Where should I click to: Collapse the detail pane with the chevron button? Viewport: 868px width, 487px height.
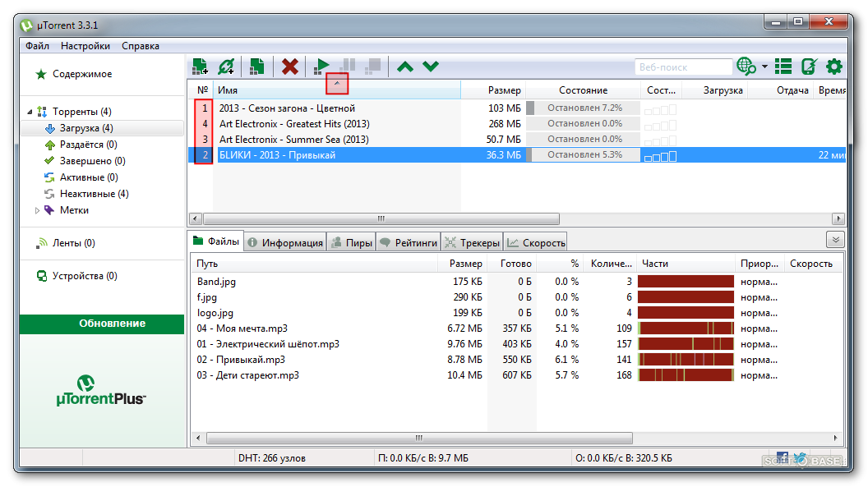pos(835,240)
